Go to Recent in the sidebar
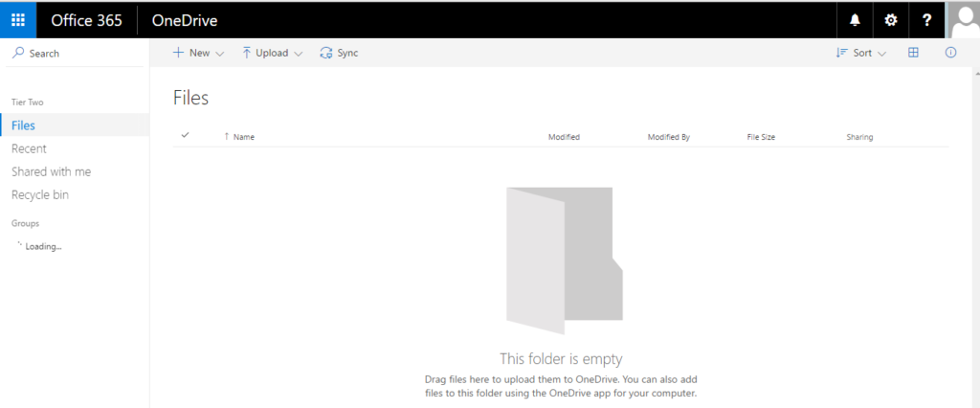Screen dimensions: 980x408 point(29,148)
